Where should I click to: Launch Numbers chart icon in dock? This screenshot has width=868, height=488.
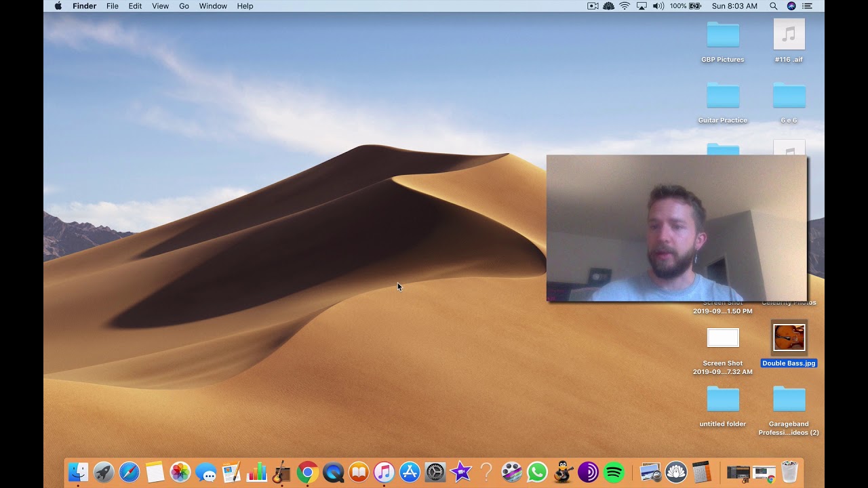click(257, 472)
